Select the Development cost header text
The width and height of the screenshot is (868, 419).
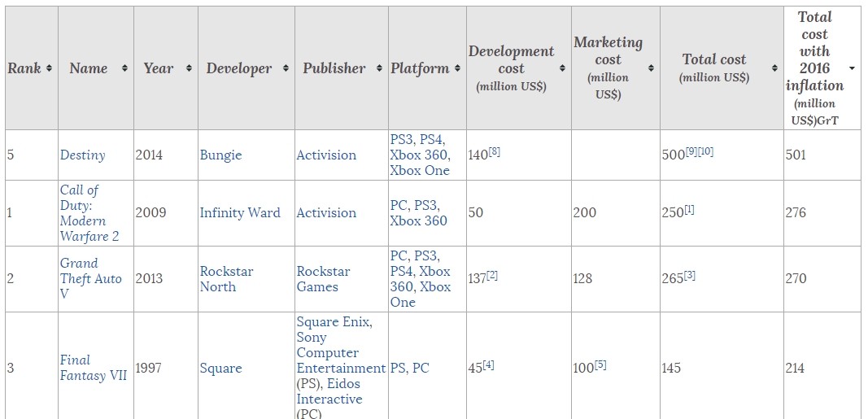pyautogui.click(x=511, y=68)
